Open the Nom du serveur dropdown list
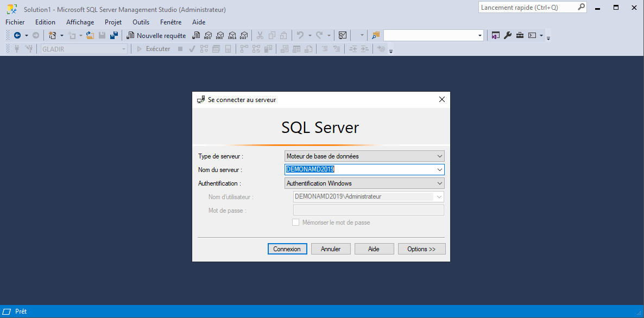The width and height of the screenshot is (644, 318). 440,170
